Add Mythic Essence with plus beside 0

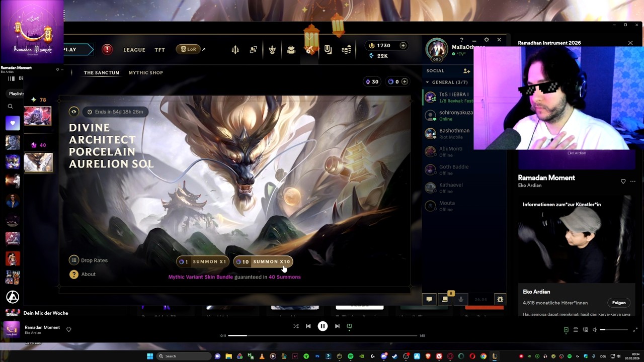405,81
